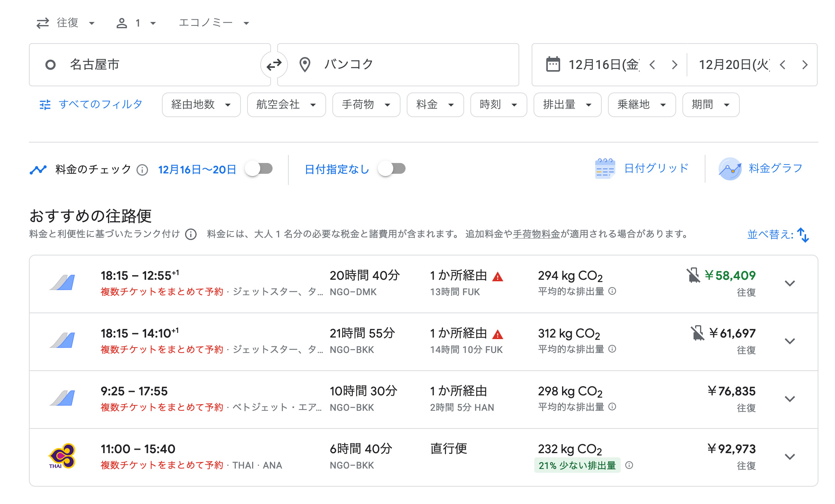Viewport: 835px width, 504px height.
Task: Click the 2時間 5分 HAN layover text
Action: pos(462,408)
